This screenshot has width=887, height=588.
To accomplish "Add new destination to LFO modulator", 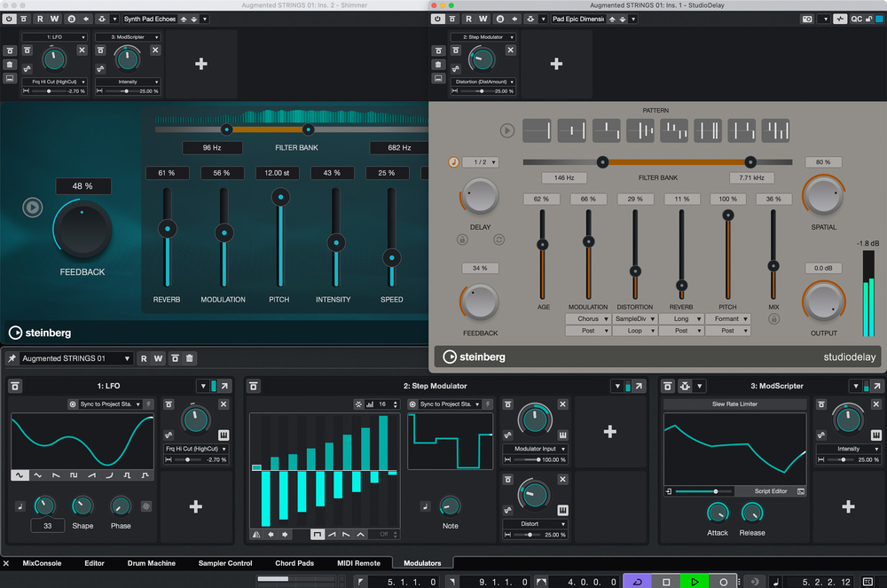I will click(x=196, y=506).
